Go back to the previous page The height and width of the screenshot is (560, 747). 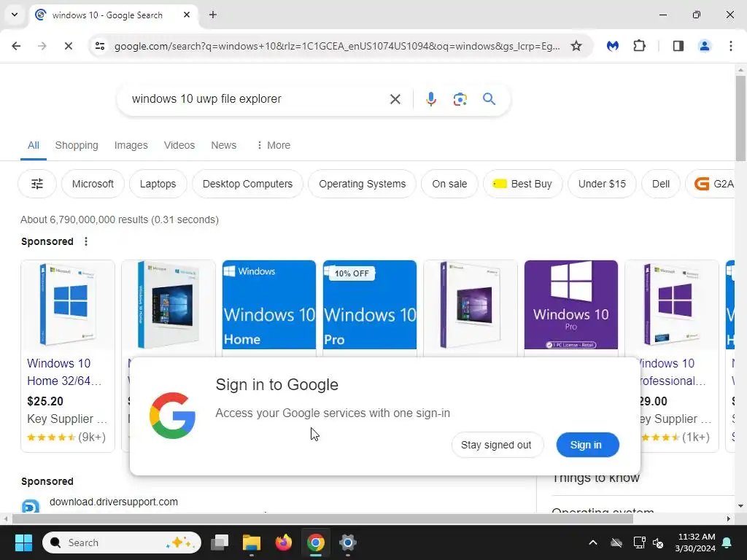click(x=16, y=46)
